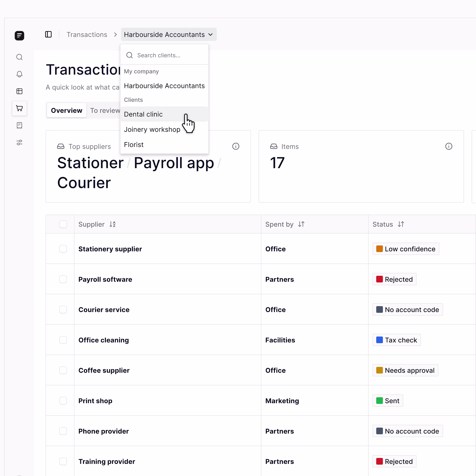Click the Sent status badge
Screen dimensions: 476x476
pos(388,401)
